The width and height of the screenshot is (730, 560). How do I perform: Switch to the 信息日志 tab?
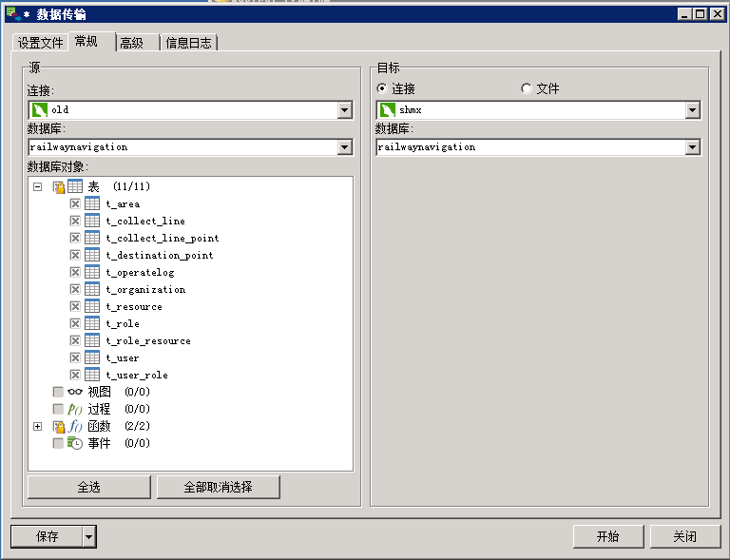pyautogui.click(x=188, y=43)
